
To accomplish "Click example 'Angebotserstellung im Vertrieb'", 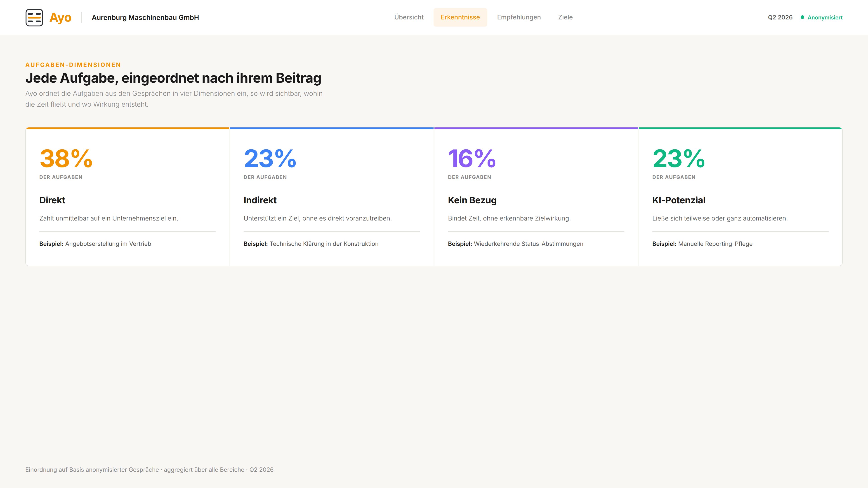I will point(108,244).
